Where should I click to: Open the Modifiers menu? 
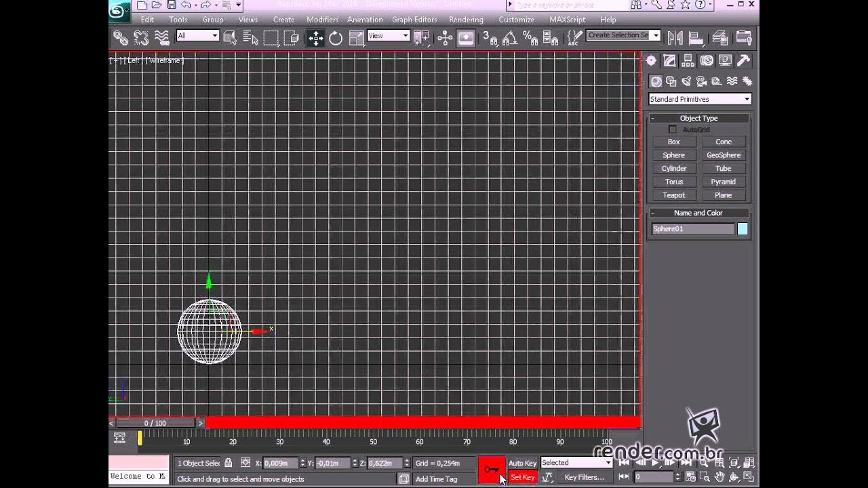pos(323,20)
